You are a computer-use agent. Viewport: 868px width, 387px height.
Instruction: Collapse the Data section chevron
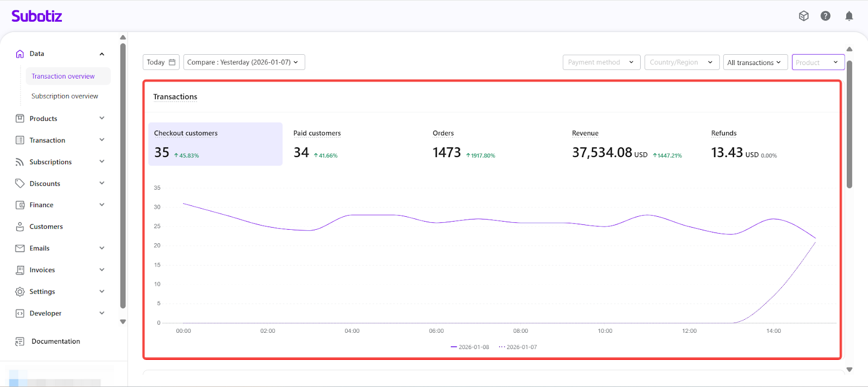pos(102,54)
